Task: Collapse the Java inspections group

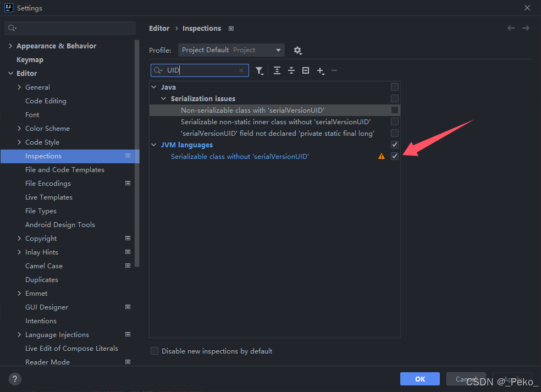Action: pyautogui.click(x=154, y=87)
